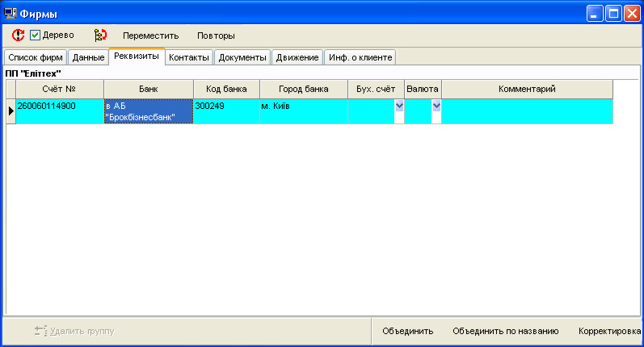Click the Код банка column header

(x=225, y=88)
